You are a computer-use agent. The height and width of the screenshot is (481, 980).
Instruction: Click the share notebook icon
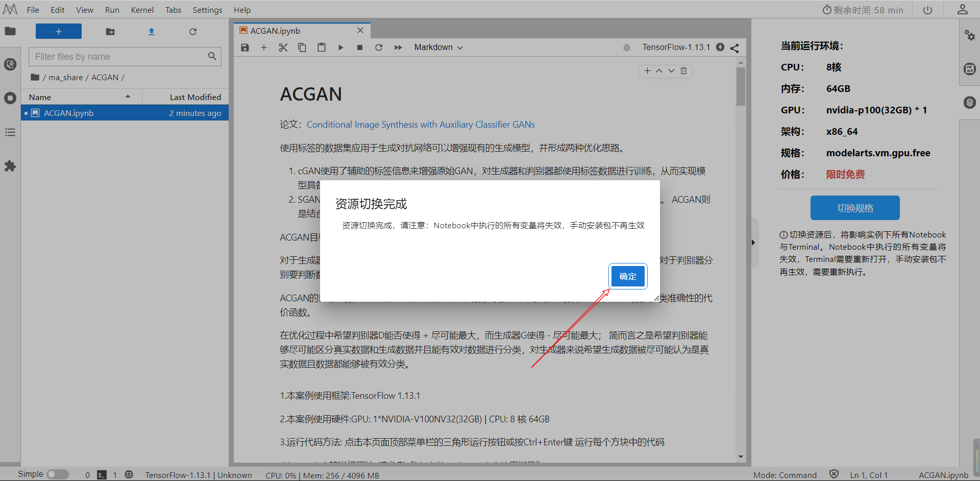pos(734,48)
